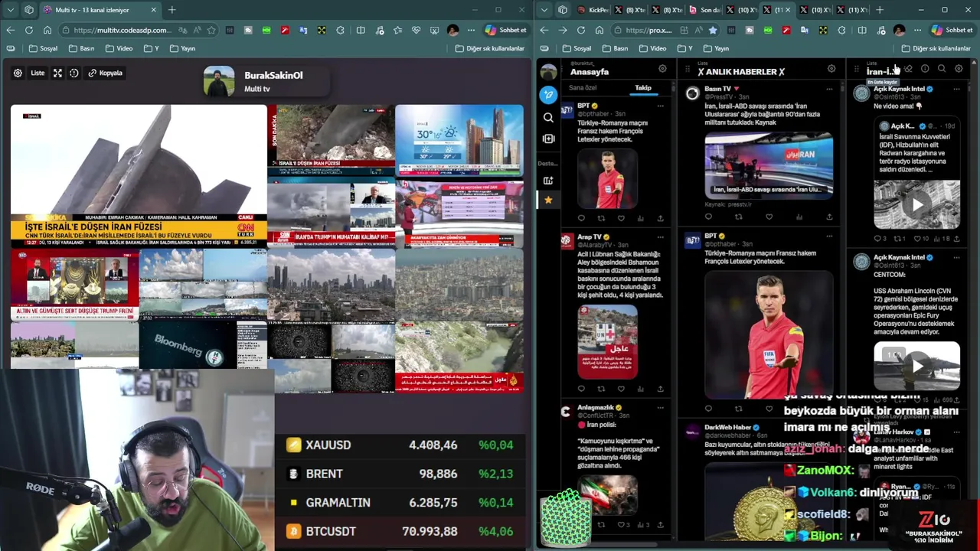Select the Al Jazeera stream tile

459,357
